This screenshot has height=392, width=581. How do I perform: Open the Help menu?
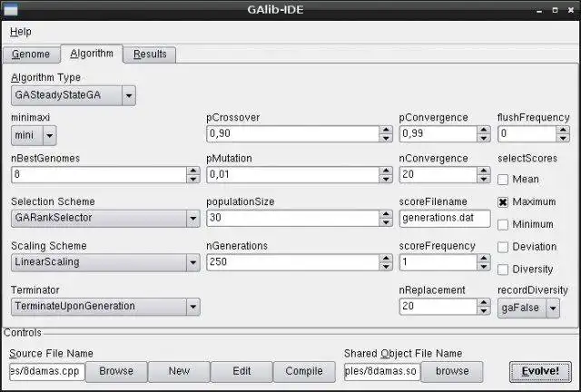(x=20, y=31)
